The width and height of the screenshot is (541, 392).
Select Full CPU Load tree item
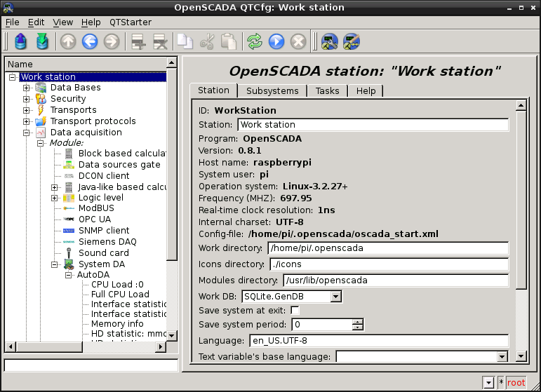(x=120, y=294)
